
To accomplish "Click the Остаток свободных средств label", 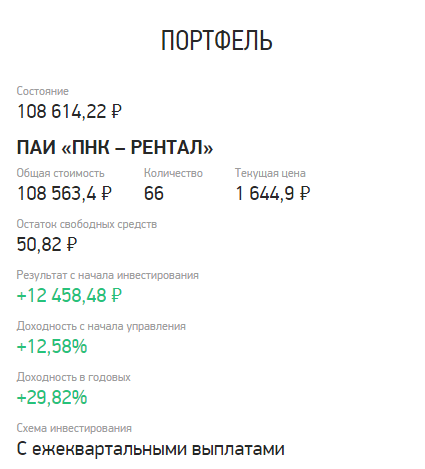I will [x=87, y=224].
